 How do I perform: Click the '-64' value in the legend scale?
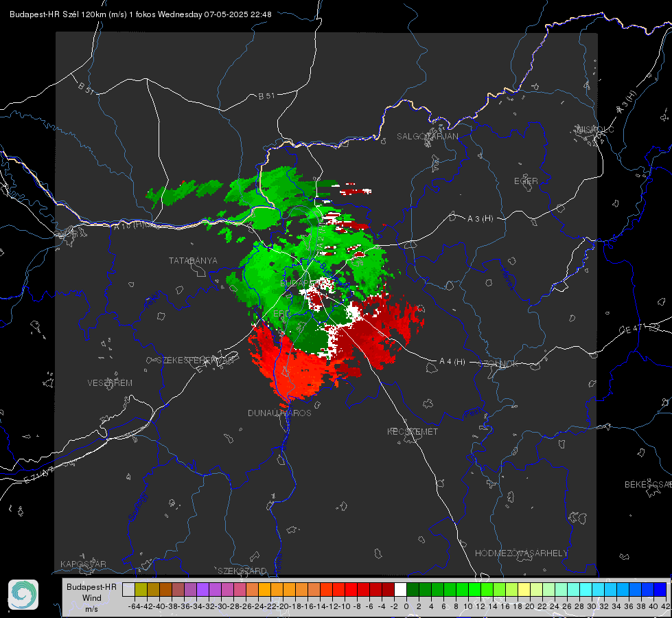coord(134,606)
